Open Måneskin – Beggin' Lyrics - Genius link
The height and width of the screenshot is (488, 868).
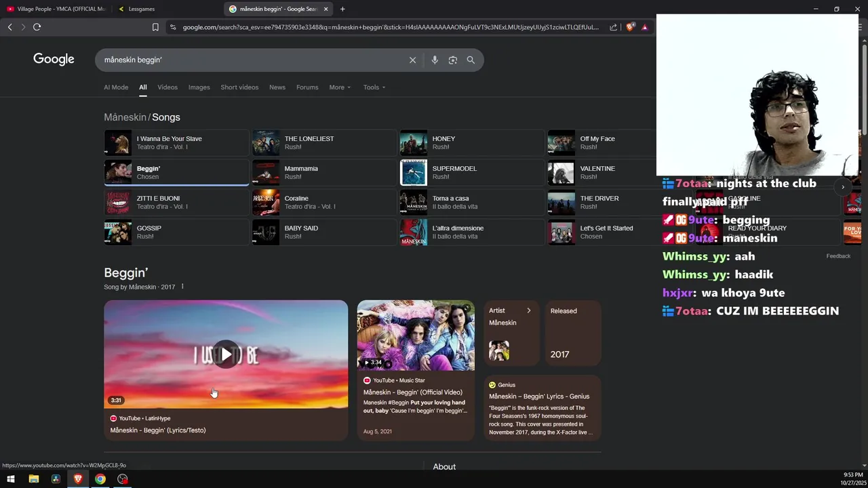pyautogui.click(x=539, y=396)
